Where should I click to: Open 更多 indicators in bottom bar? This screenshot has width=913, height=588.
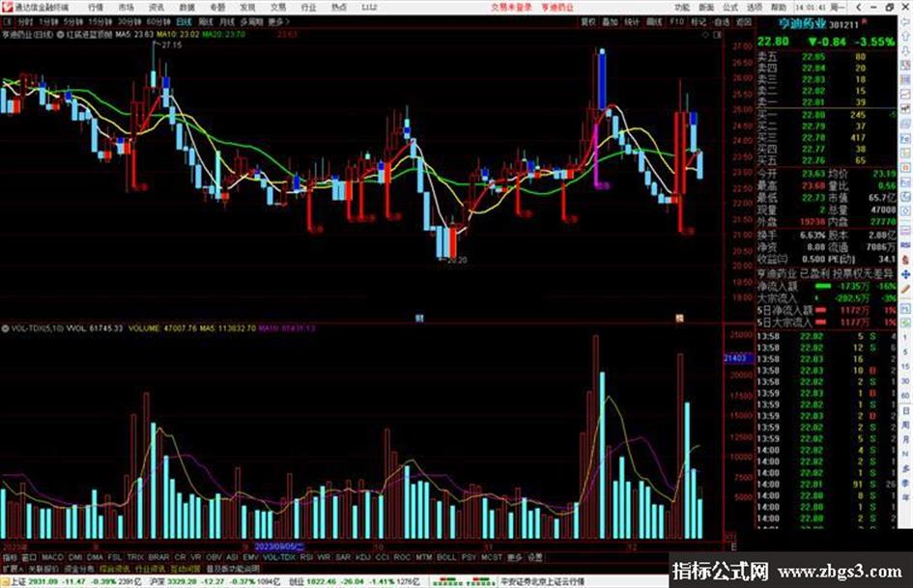[514, 557]
